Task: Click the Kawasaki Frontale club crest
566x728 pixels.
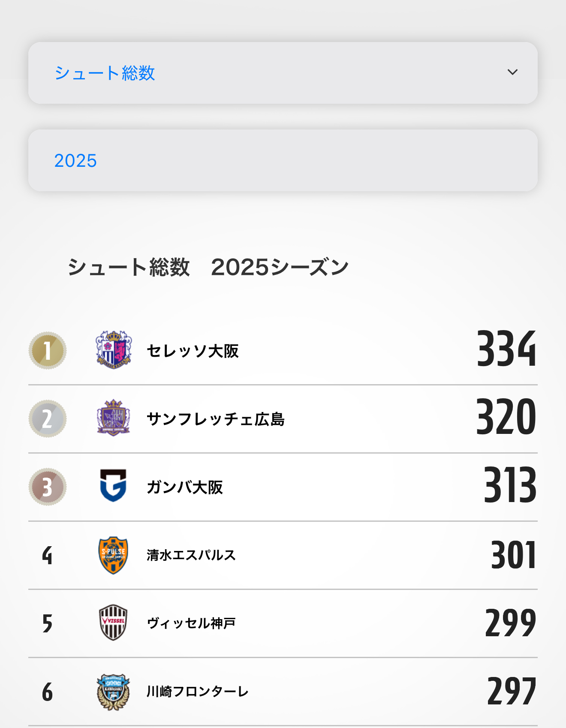Action: 113,691
